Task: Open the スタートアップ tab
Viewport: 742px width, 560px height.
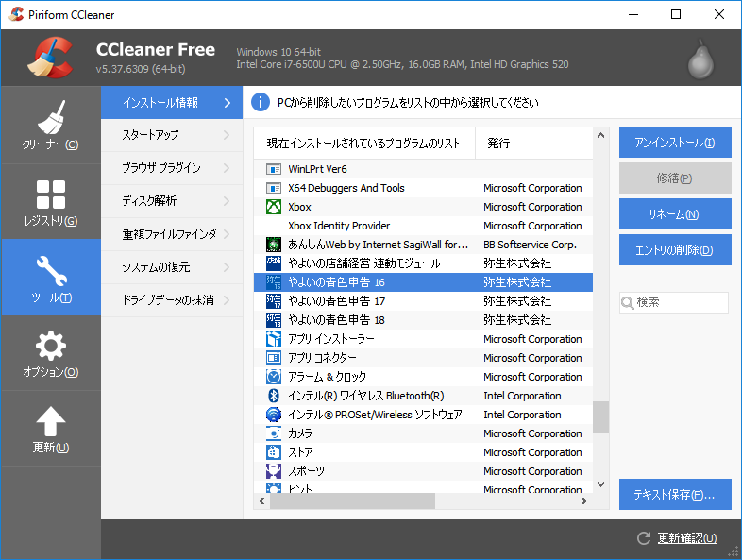Action: pyautogui.click(x=172, y=135)
